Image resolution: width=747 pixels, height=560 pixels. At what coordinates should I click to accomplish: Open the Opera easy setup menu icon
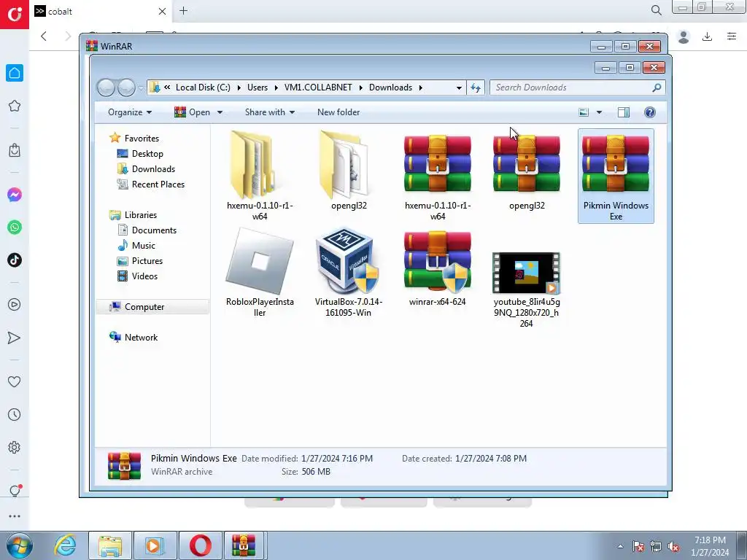tap(732, 36)
